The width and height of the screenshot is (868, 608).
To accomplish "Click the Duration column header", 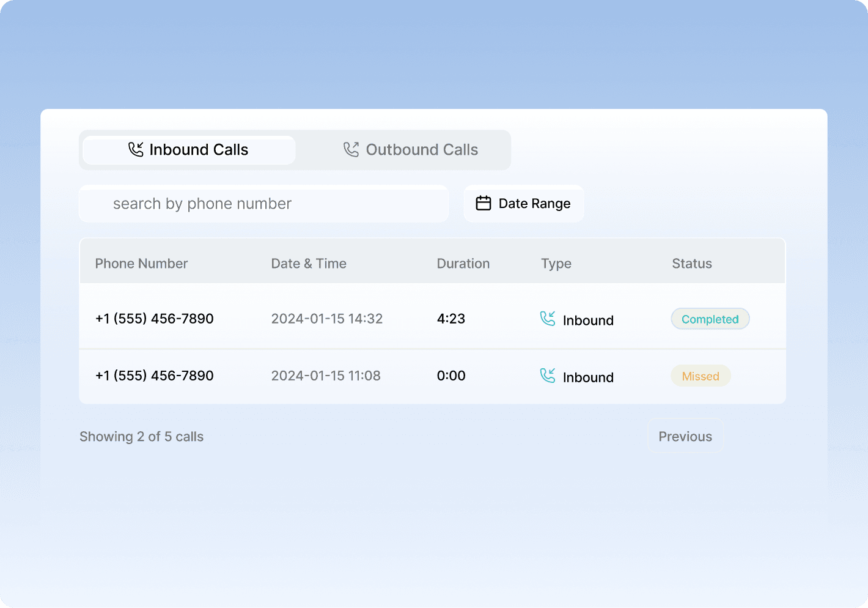I will 463,264.
